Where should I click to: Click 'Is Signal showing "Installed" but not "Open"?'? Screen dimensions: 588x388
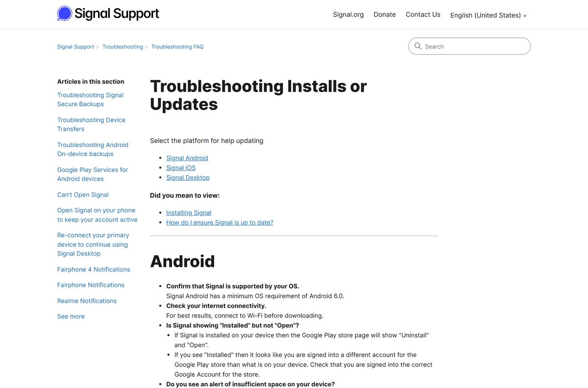coord(232,325)
